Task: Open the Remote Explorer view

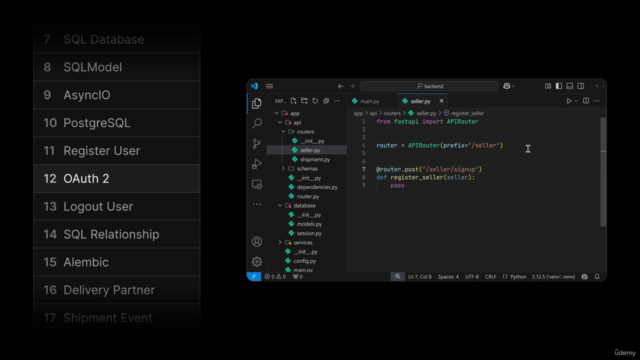Action: (257, 184)
